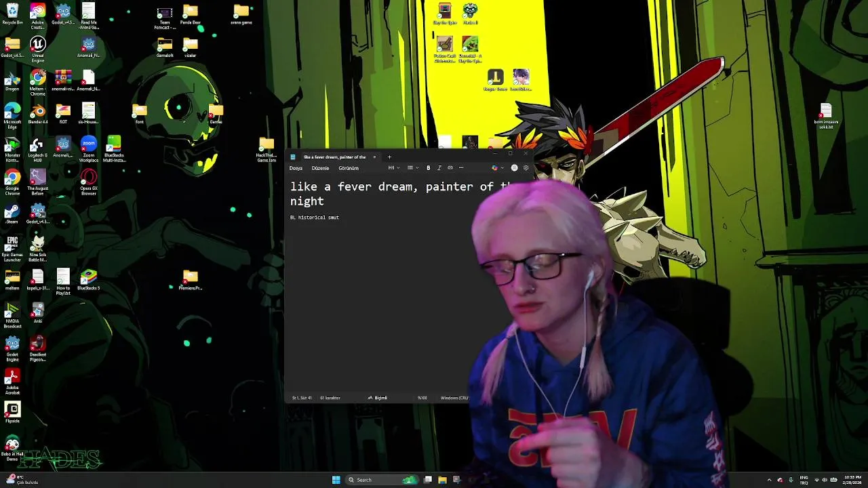Open the ENG TRQ language switcher
This screenshot has width=868, height=488.
point(804,480)
